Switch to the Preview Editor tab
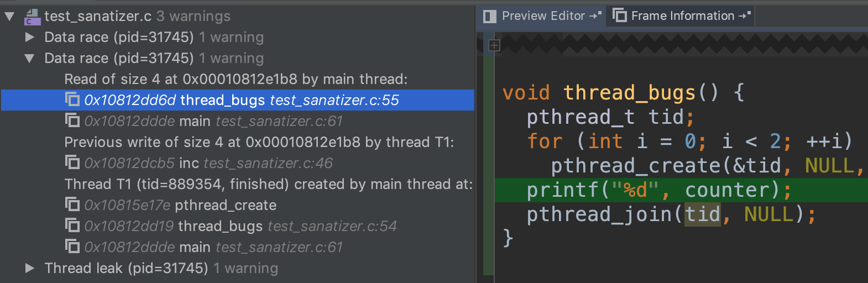 pos(542,16)
